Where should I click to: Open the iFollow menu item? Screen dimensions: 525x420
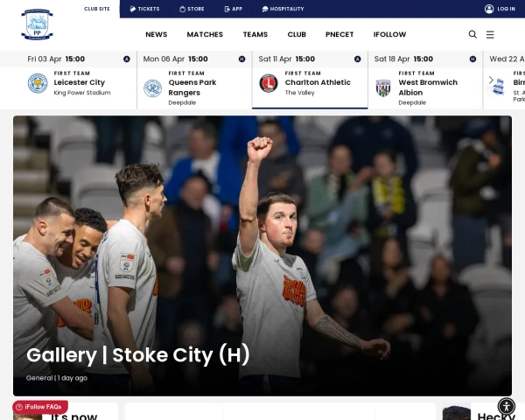point(389,34)
